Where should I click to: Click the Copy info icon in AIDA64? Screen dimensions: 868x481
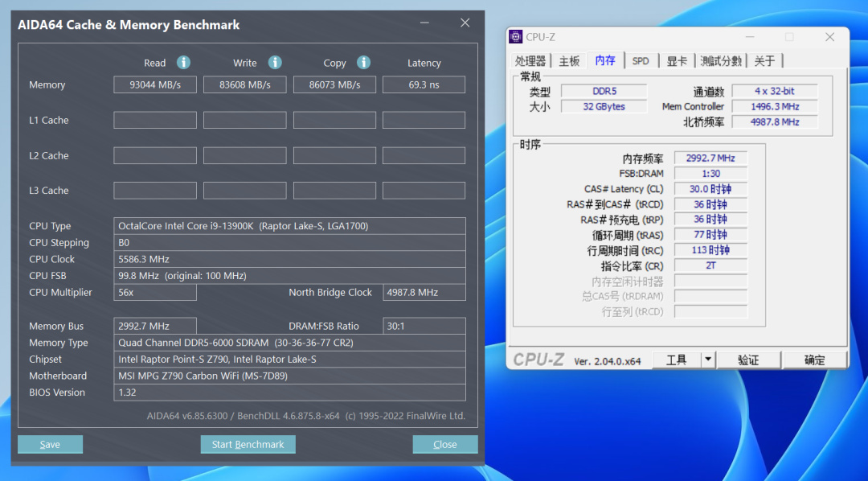(363, 63)
